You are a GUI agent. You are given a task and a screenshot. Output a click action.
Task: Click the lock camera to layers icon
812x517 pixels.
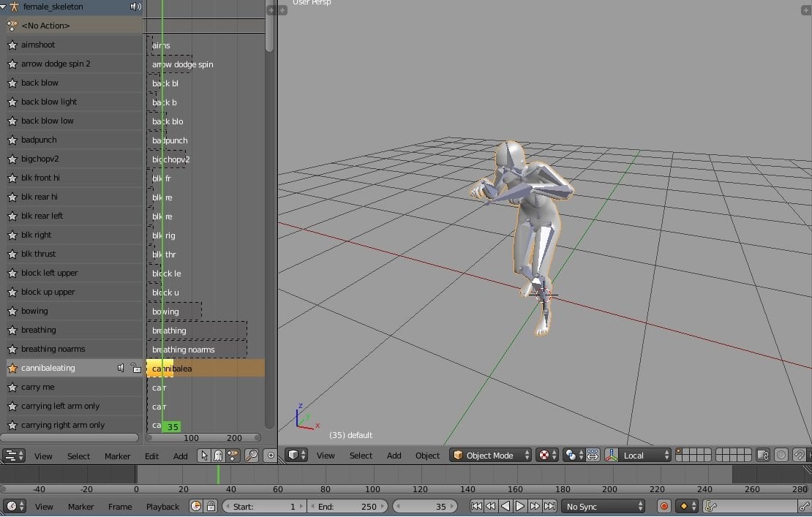tap(763, 456)
